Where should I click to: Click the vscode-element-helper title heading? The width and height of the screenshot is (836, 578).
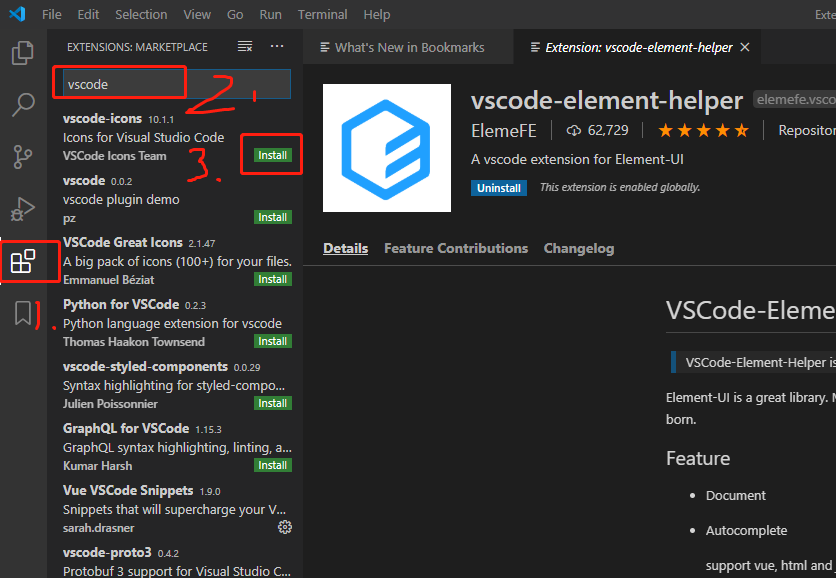(607, 100)
